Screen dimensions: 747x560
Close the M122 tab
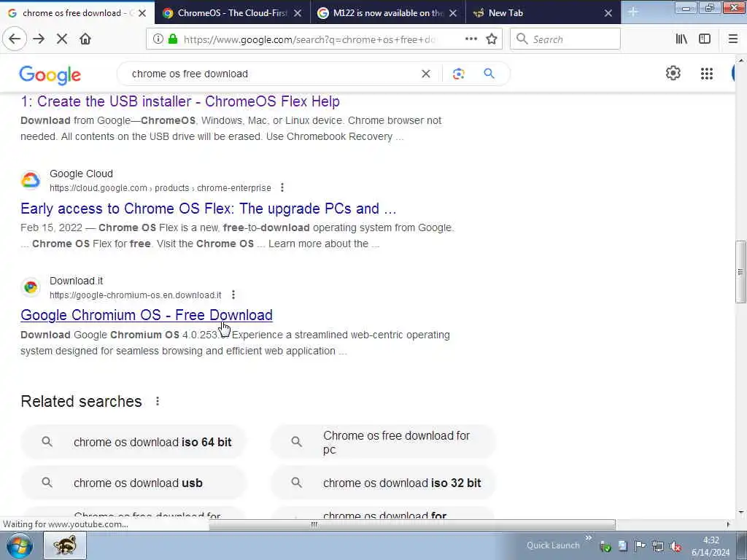coord(453,13)
